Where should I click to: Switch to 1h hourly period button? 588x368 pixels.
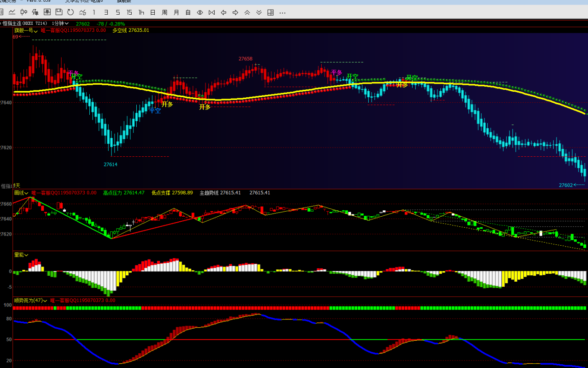[x=141, y=12]
